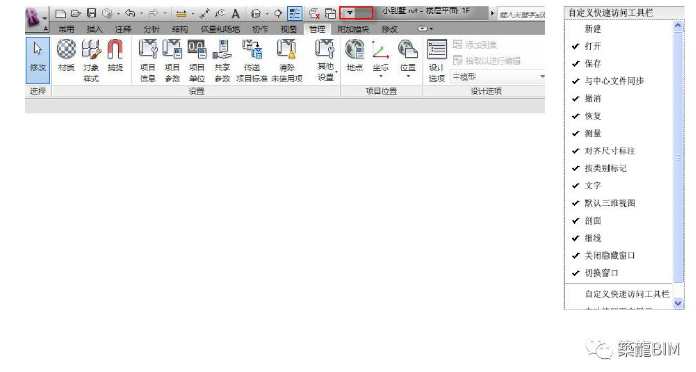This screenshot has height=372, width=696.
Task: Expand the Redo history dropdown arrow
Action: click(x=165, y=14)
